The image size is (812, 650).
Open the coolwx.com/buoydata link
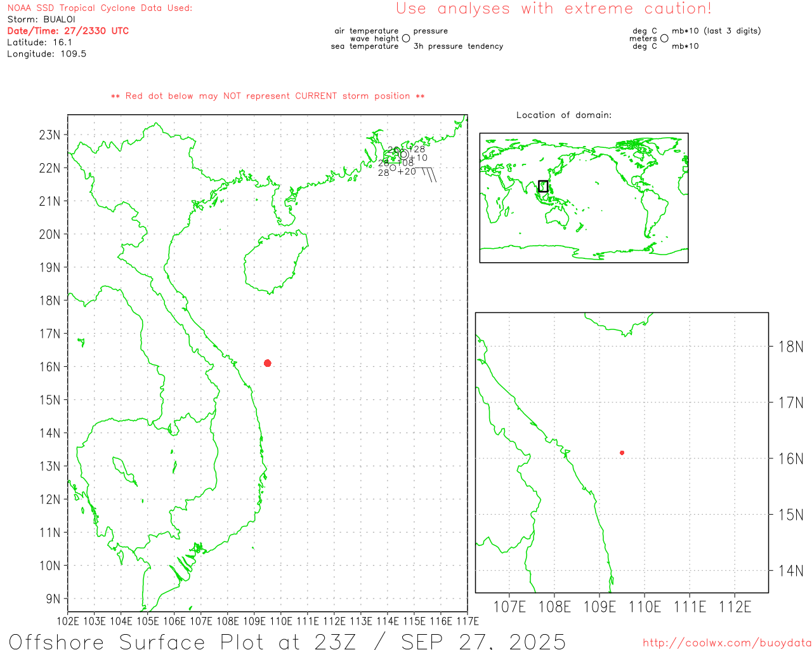[727, 643]
